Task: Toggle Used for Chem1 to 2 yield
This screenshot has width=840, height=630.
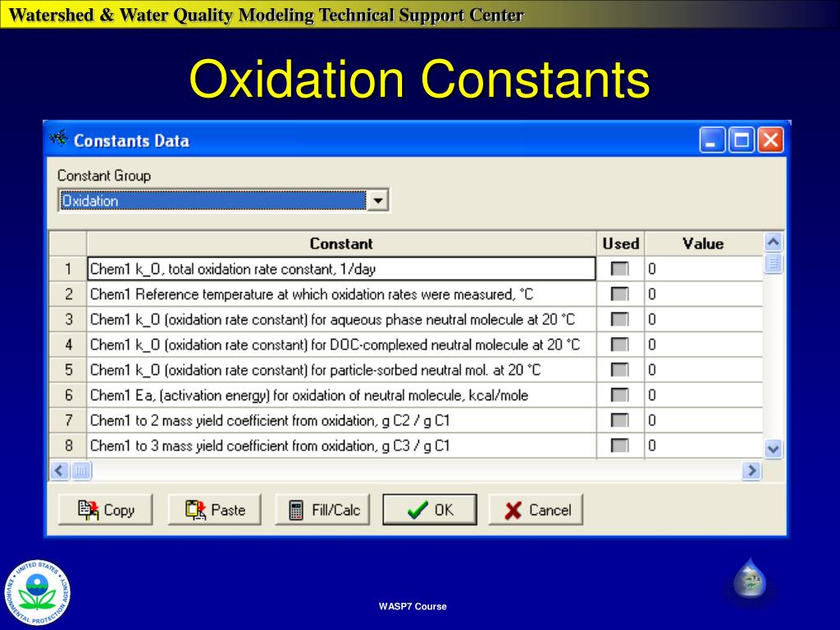Action: [620, 420]
